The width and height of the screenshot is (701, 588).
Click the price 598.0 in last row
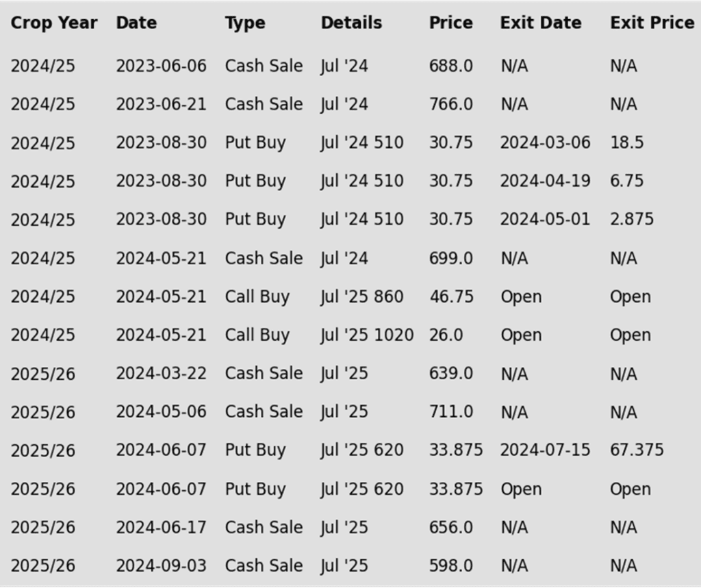tap(450, 566)
